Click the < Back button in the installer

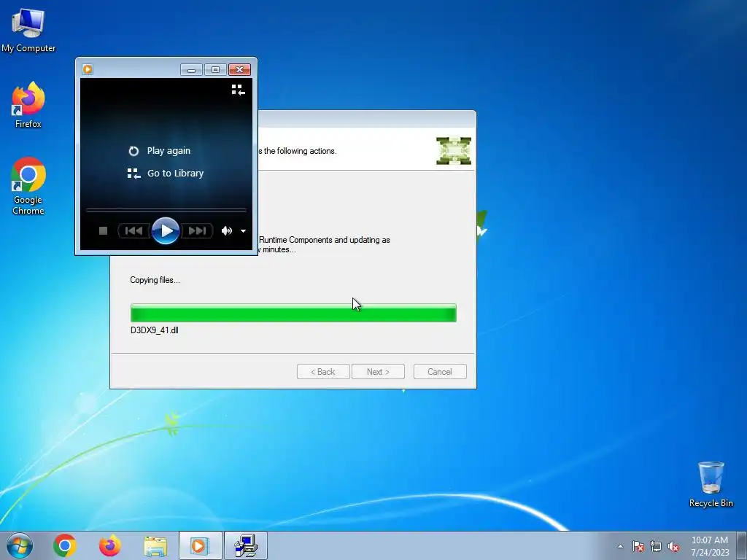pyautogui.click(x=323, y=372)
